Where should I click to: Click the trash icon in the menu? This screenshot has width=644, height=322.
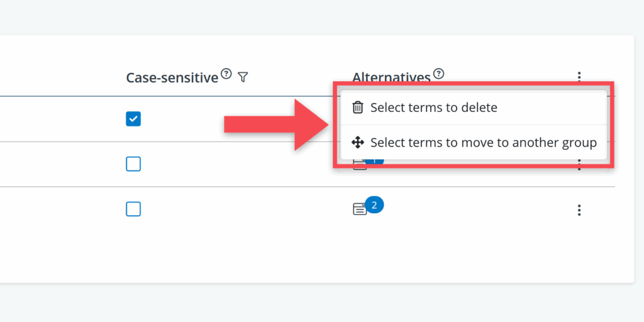point(358,108)
